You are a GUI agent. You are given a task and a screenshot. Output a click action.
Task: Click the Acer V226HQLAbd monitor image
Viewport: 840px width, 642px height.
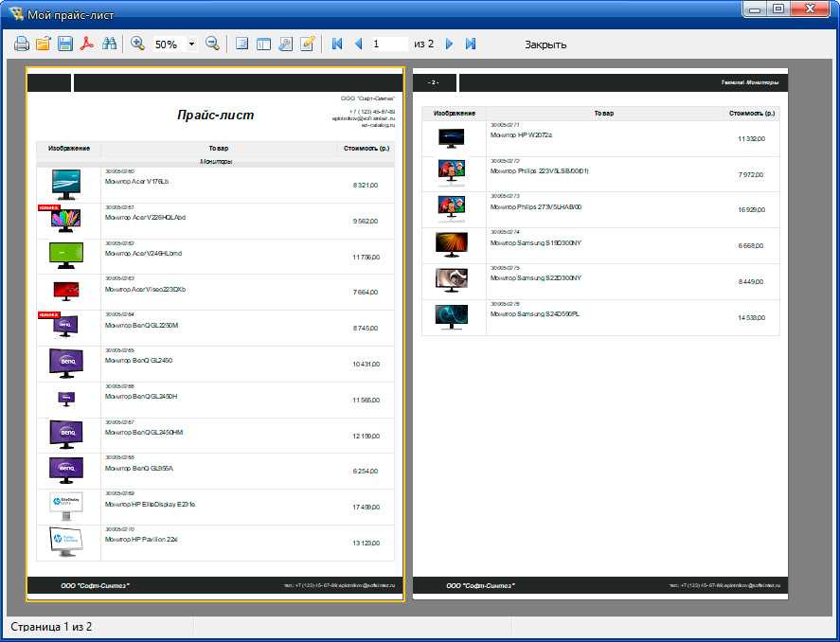point(65,220)
